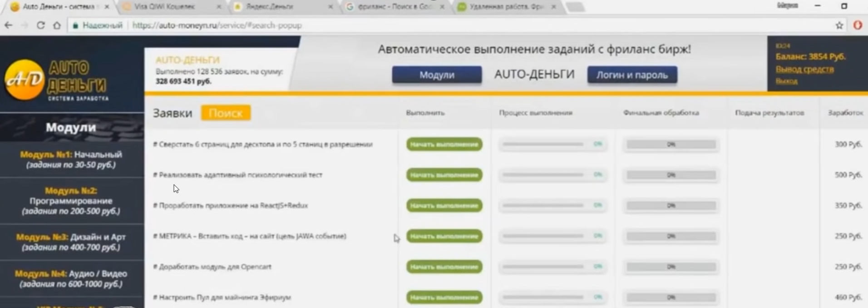
Task: Open the Модули header button
Action: tap(437, 75)
